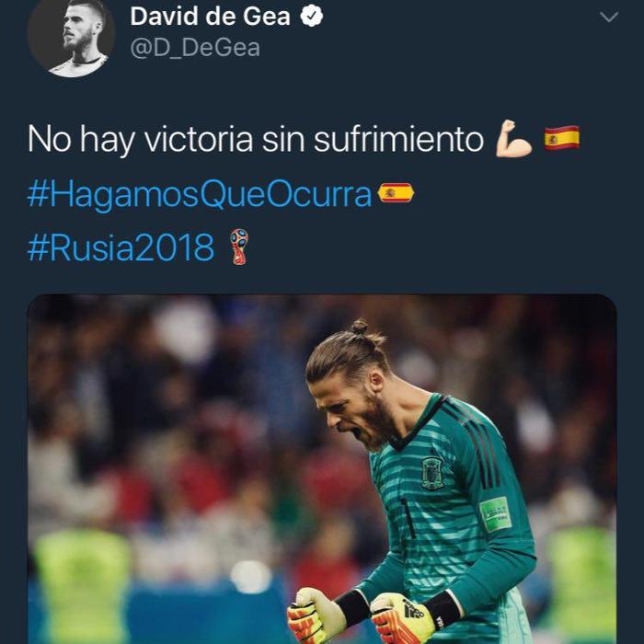Click the Adidas logo on the glove
Viewport: 644px width, 644px height.
413,609
